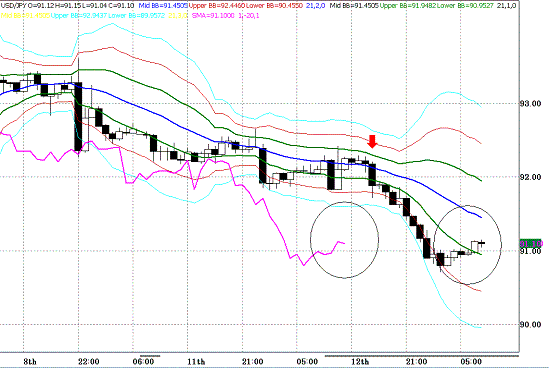Click the 06:00 time axis label
Screen dimensions: 549x368
(x=144, y=362)
